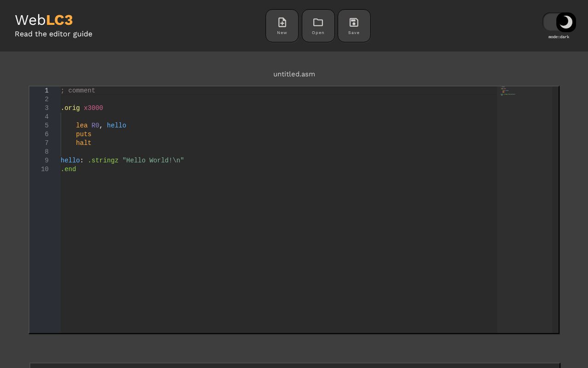
Task: Click the 'puts' instruction
Action: click(x=84, y=134)
